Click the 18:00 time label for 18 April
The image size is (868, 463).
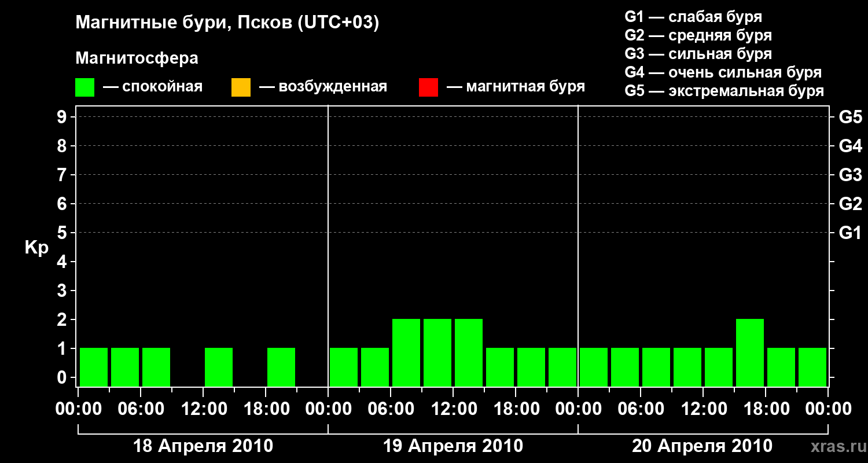[x=266, y=409]
